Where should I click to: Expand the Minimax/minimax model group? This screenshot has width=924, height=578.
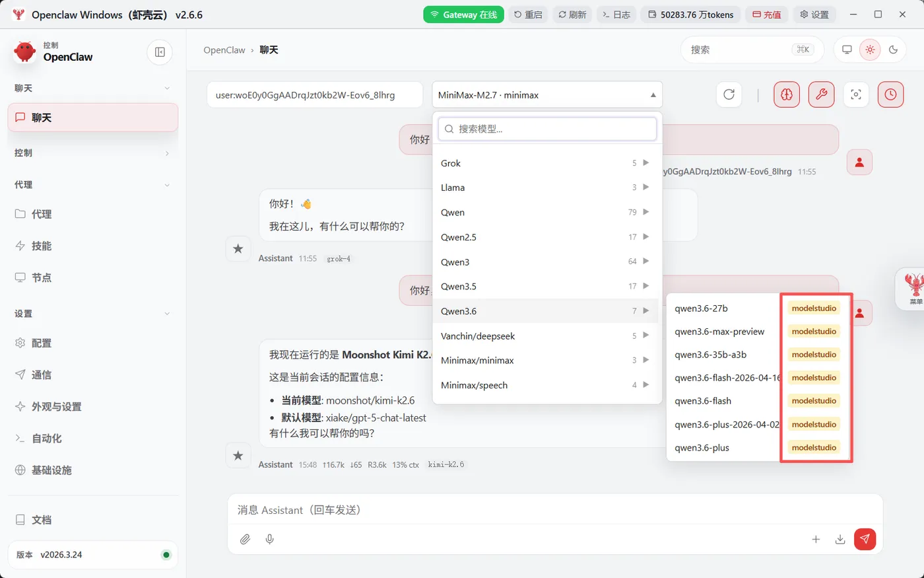point(546,360)
